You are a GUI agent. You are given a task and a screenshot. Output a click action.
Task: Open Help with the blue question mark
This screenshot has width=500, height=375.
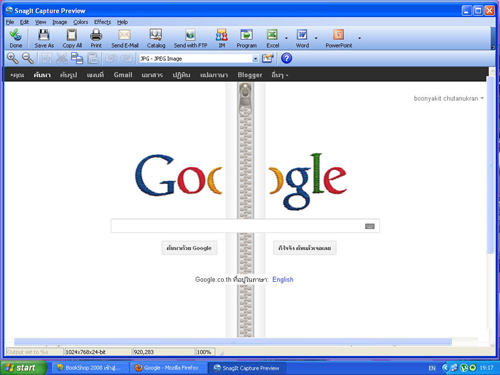pos(286,58)
